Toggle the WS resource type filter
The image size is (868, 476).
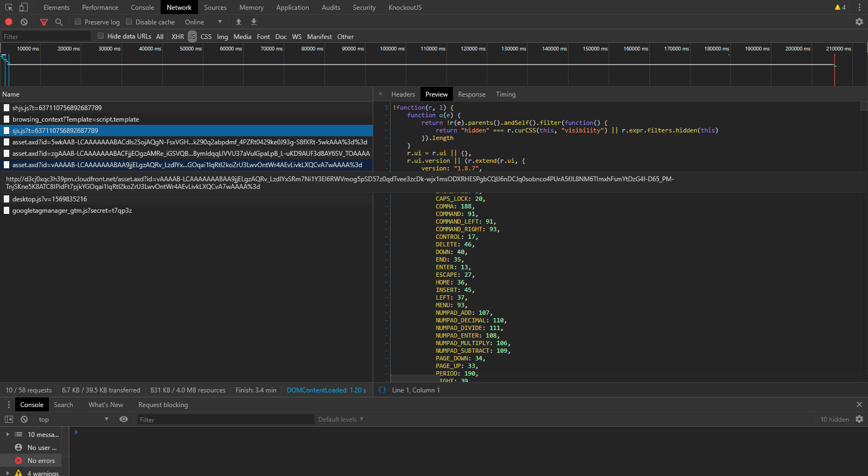pyautogui.click(x=297, y=36)
